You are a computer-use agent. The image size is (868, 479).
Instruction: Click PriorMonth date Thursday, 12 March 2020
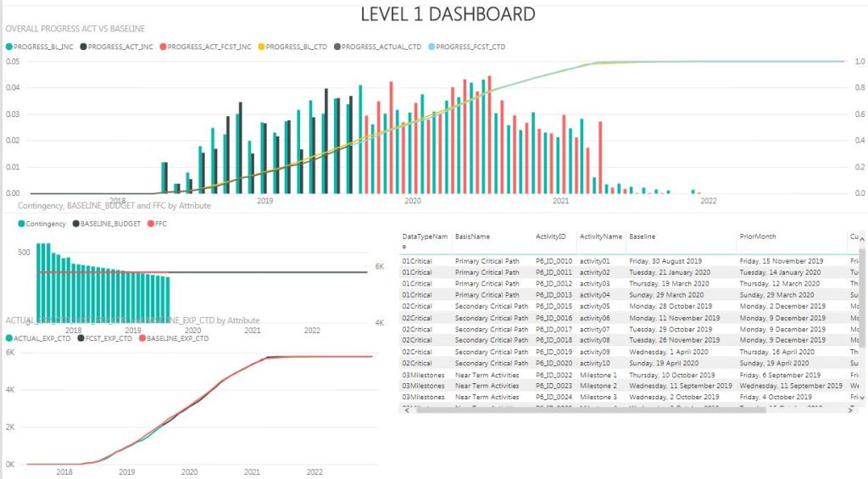(x=780, y=283)
